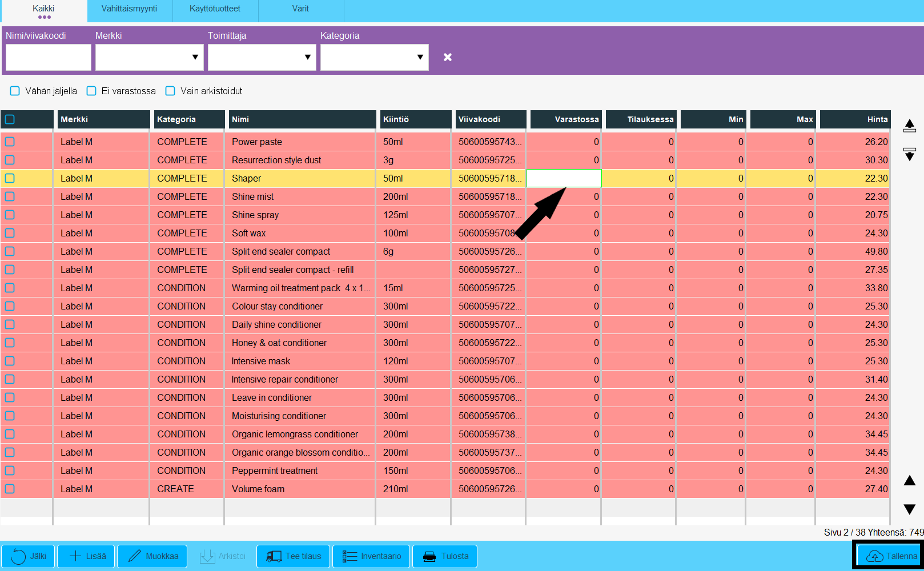Select Colour stay conditioner name

(277, 306)
